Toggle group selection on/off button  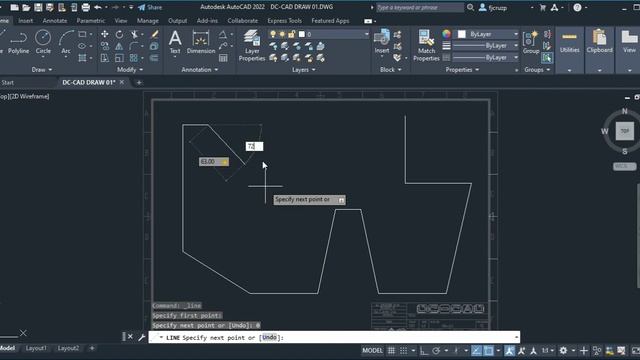click(547, 58)
